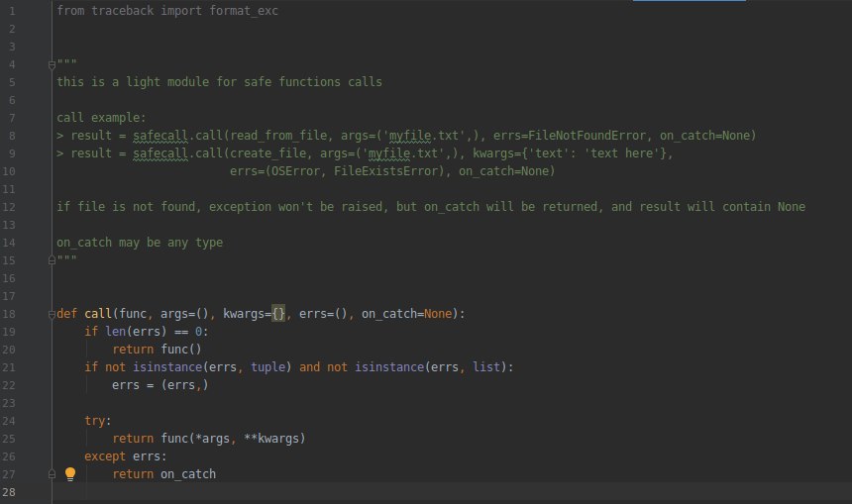This screenshot has width=852, height=504.
Task: Click the 'try:' keyword on line 24
Action: [x=98, y=421]
